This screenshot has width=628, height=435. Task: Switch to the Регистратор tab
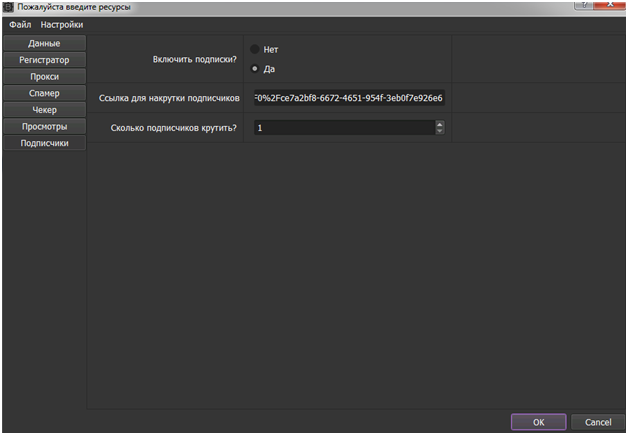pos(44,60)
